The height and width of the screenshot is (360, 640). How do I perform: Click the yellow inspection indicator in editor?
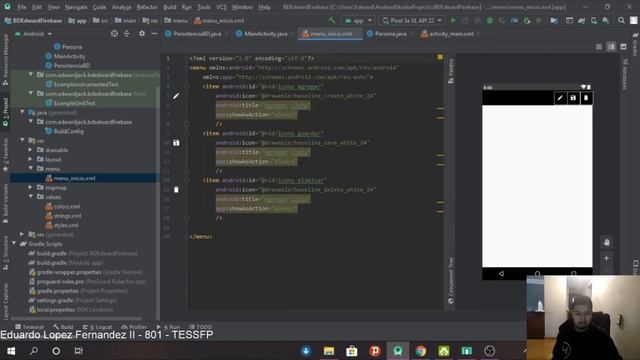(440, 58)
